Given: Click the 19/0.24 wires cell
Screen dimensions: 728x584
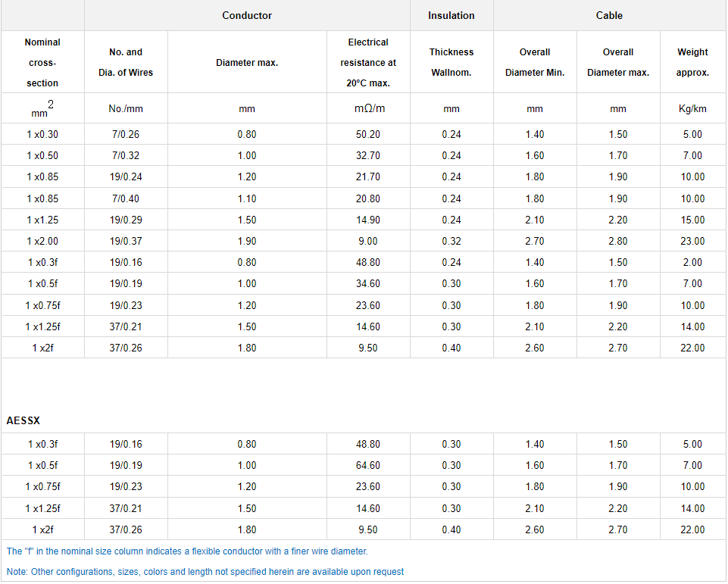Looking at the screenshot, I should tap(126, 176).
